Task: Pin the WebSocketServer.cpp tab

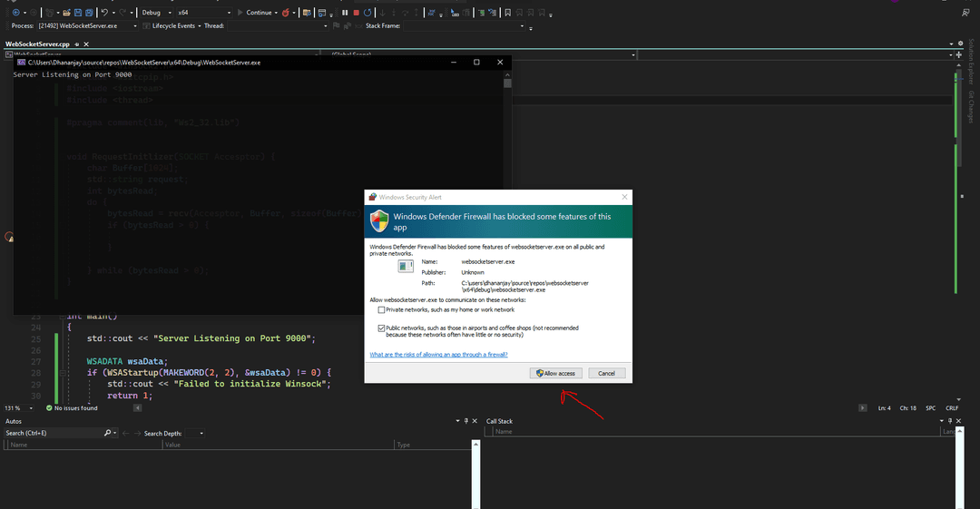Action: point(77,44)
